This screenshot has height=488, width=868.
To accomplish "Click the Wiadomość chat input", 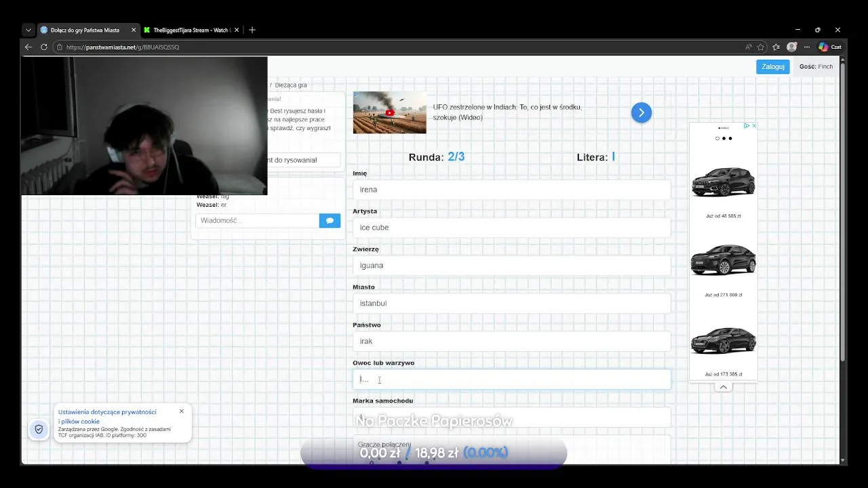I will click(x=257, y=220).
